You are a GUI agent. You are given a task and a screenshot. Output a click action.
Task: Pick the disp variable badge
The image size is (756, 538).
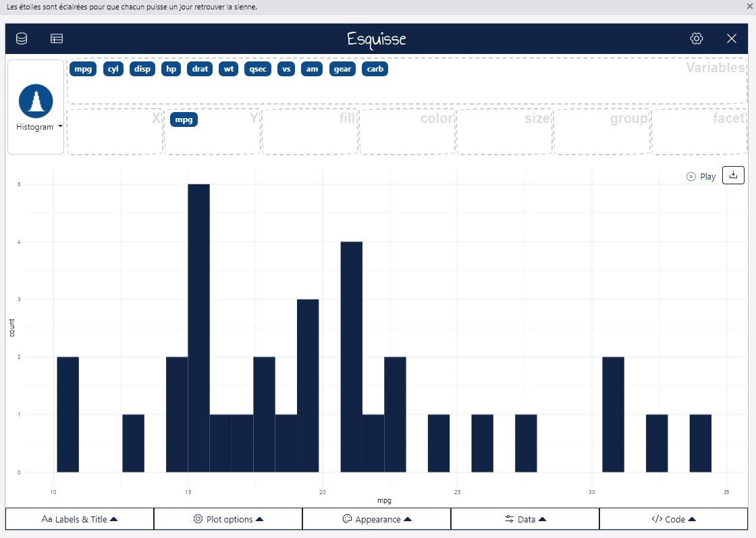142,69
